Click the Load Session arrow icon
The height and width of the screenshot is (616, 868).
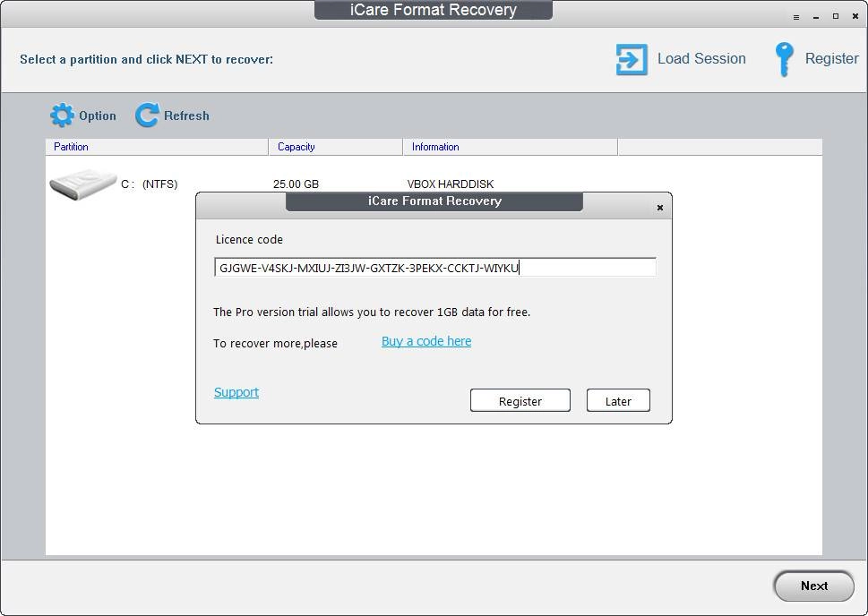tap(632, 59)
